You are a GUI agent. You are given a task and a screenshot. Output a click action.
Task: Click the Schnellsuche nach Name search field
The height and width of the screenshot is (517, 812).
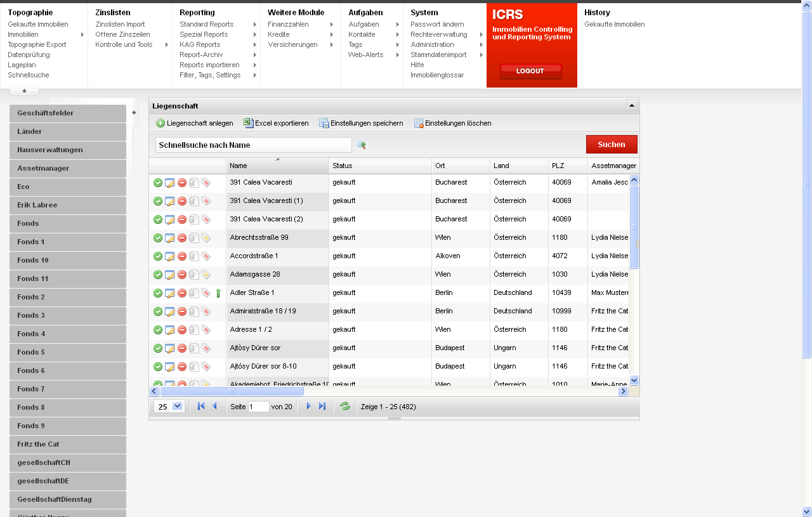point(253,145)
